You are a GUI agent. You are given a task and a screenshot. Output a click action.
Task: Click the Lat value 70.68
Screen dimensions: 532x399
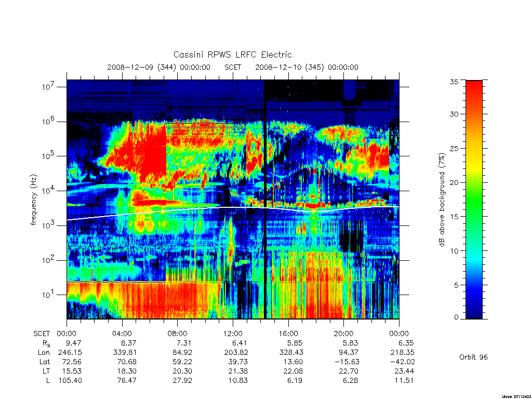click(127, 362)
